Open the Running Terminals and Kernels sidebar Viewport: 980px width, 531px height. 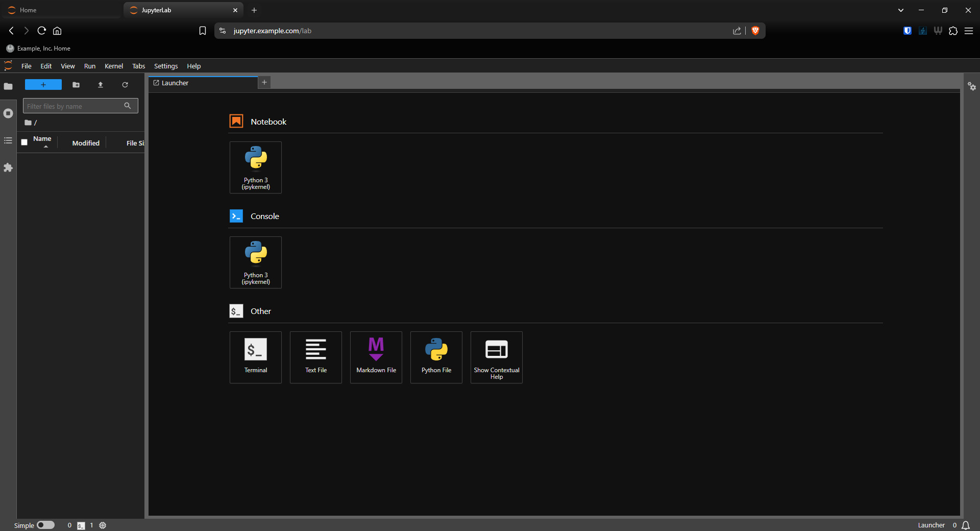8,113
